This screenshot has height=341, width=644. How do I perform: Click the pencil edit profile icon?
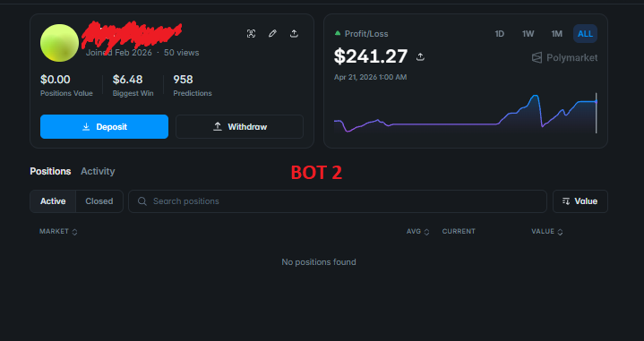tap(272, 34)
